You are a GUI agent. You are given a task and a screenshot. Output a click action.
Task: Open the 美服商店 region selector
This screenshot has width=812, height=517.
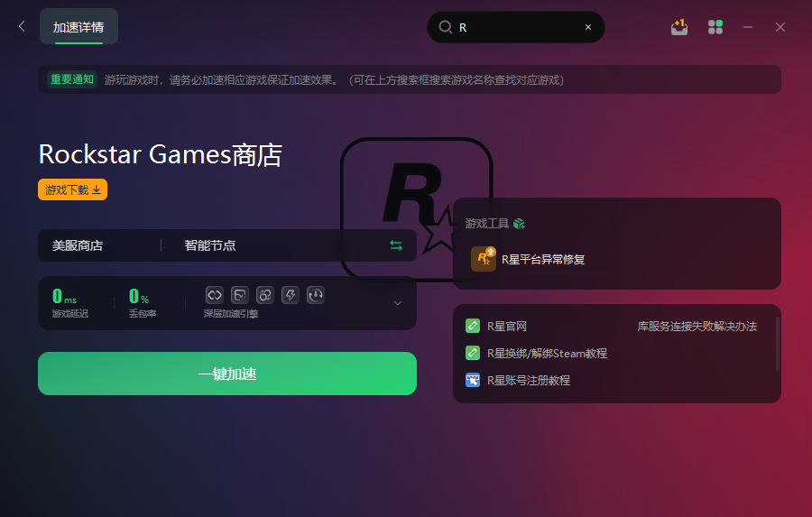tap(78, 245)
